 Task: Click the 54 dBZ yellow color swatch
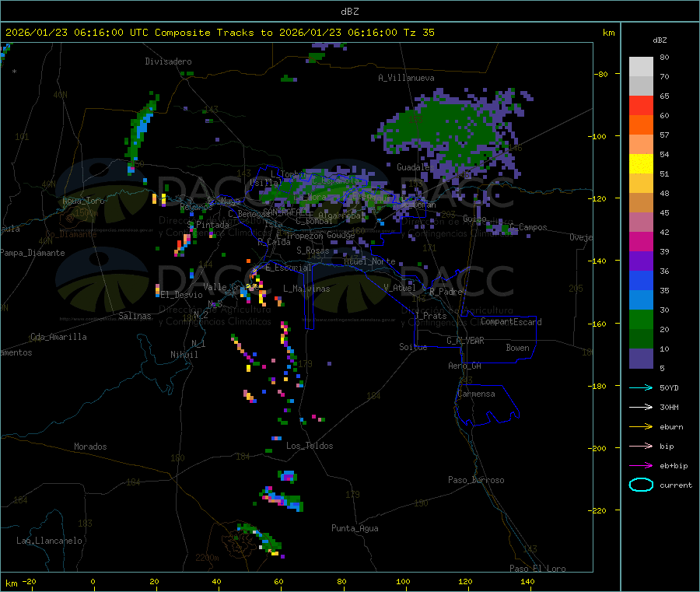click(x=641, y=164)
